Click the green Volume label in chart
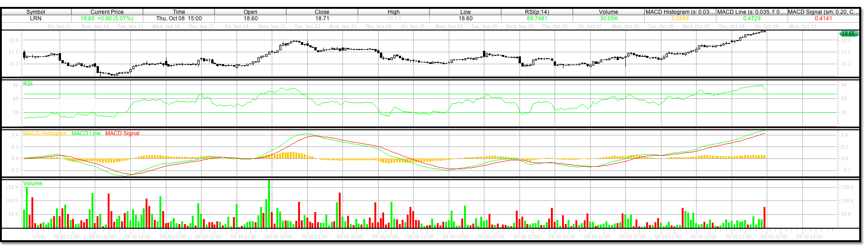This screenshot has height=249, width=868. pos(33,183)
